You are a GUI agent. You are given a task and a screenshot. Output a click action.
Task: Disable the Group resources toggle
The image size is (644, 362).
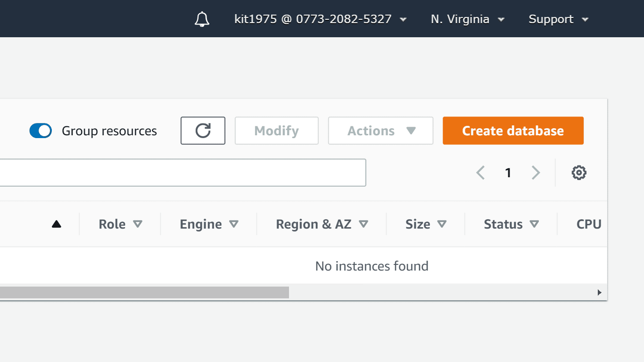[41, 131]
